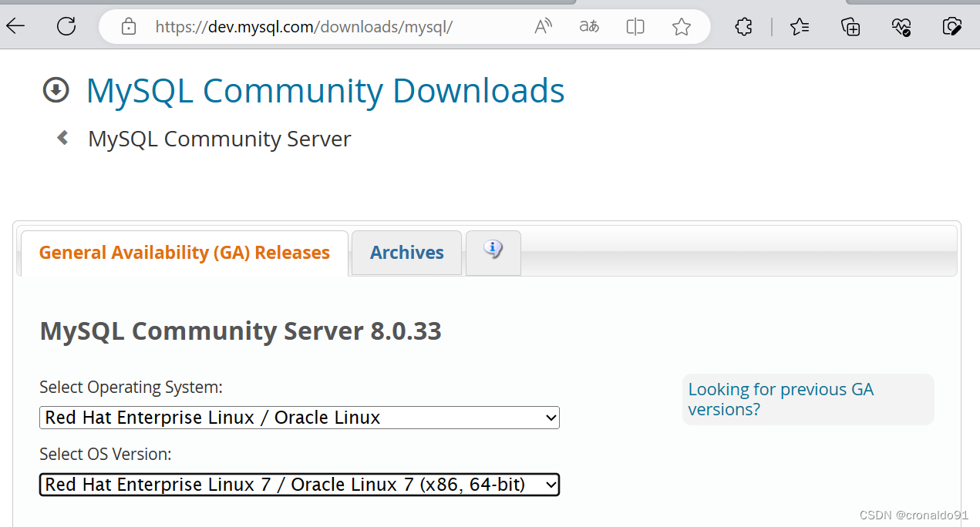Open split screen view
Viewport: 980px width, 527px height.
click(635, 25)
